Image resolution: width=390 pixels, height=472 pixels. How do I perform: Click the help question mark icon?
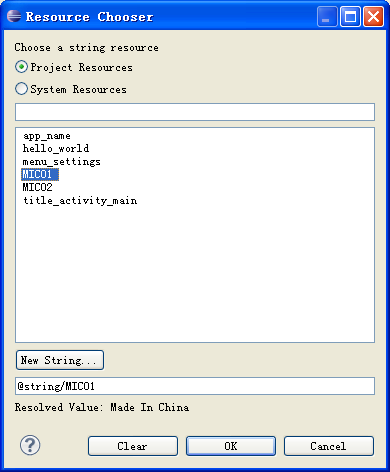pyautogui.click(x=30, y=445)
